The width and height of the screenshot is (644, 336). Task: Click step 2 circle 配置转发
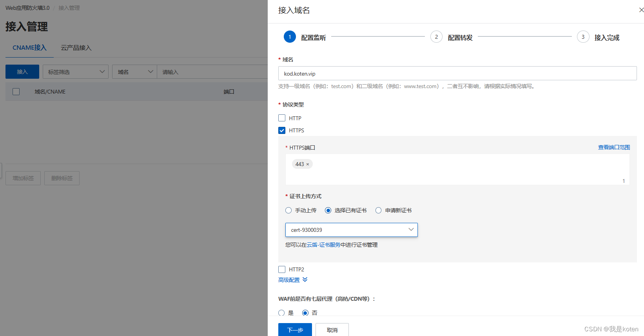[436, 37]
